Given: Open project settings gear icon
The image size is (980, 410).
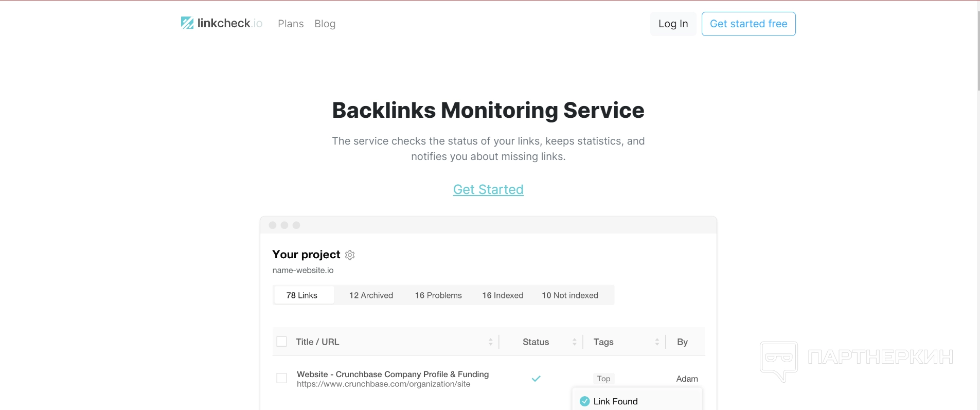Looking at the screenshot, I should pos(350,255).
